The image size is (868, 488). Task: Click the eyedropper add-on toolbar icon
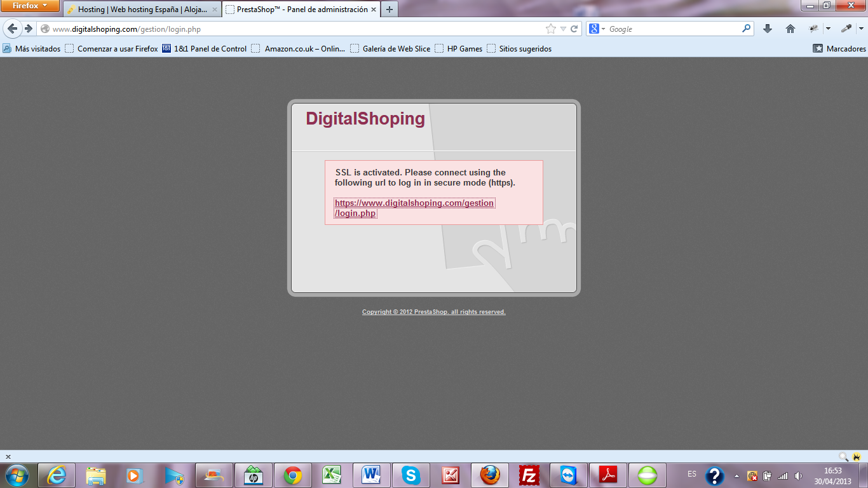click(x=846, y=29)
